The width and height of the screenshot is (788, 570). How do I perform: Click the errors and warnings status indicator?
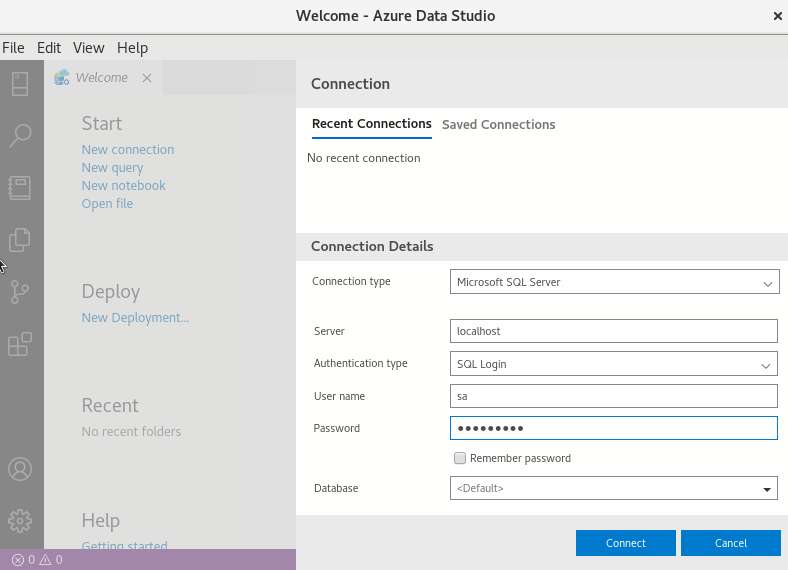(x=37, y=560)
